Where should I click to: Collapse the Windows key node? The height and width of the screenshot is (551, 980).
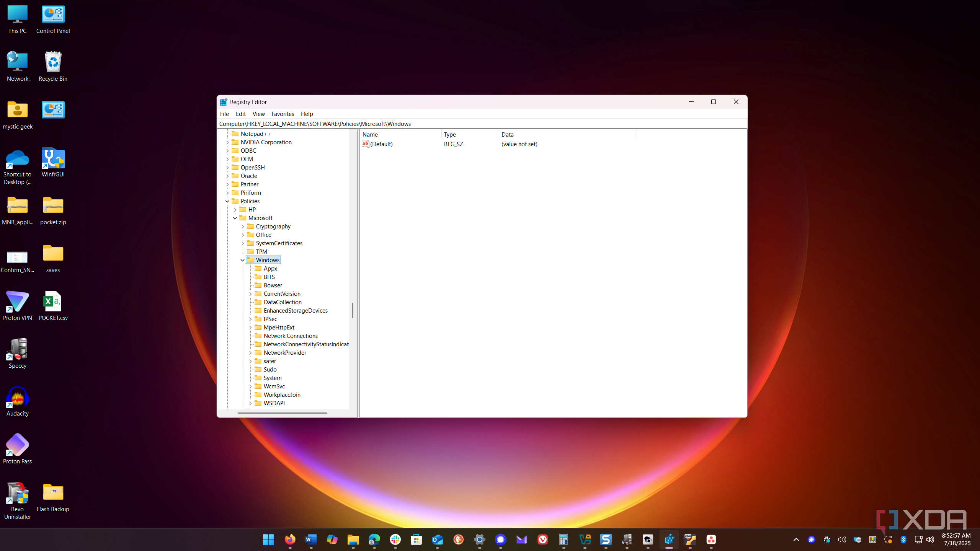point(243,260)
